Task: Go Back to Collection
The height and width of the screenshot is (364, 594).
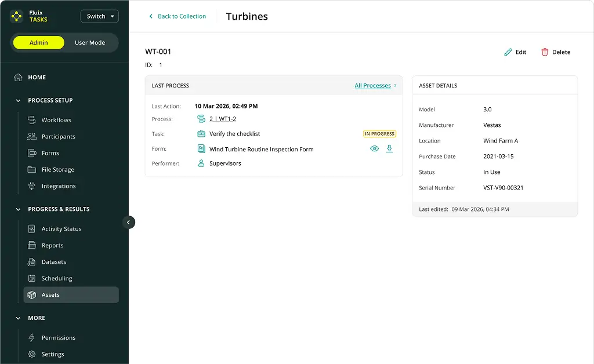Action: (178, 16)
